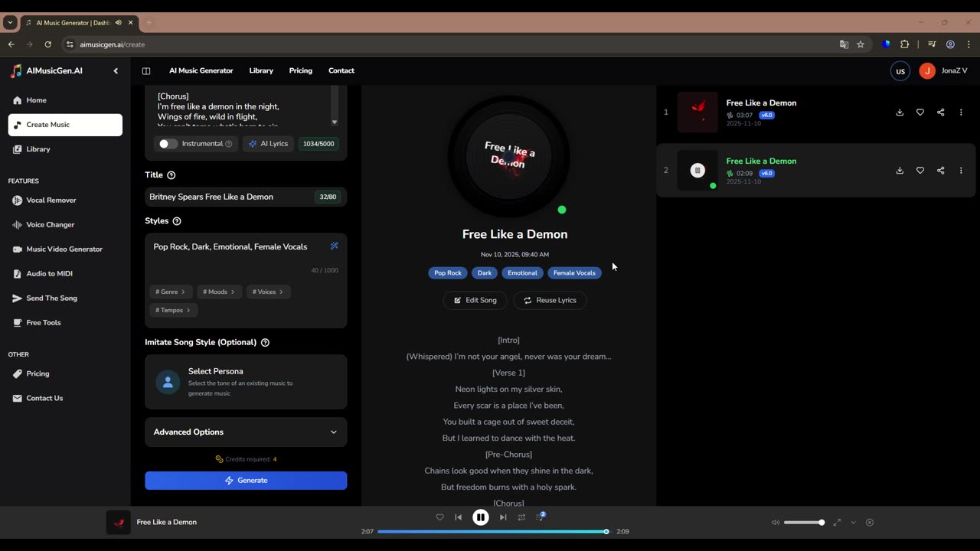Open the Music Video Generator

point(65,249)
